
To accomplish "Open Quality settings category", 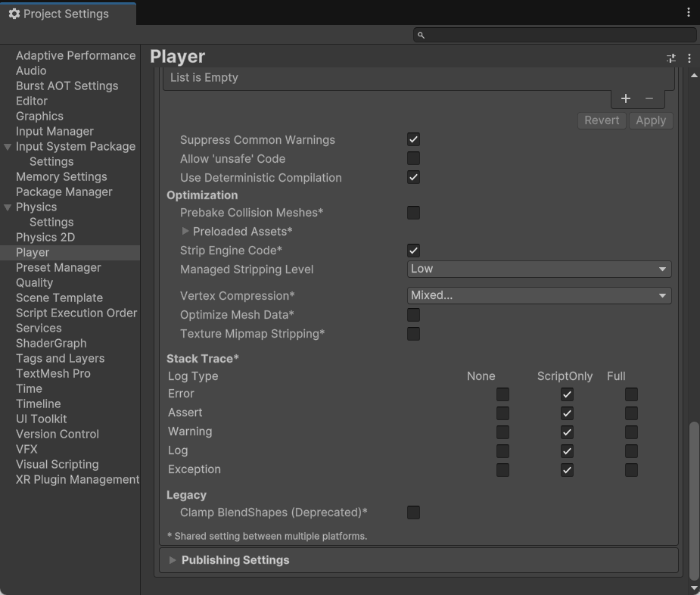I will pyautogui.click(x=34, y=283).
